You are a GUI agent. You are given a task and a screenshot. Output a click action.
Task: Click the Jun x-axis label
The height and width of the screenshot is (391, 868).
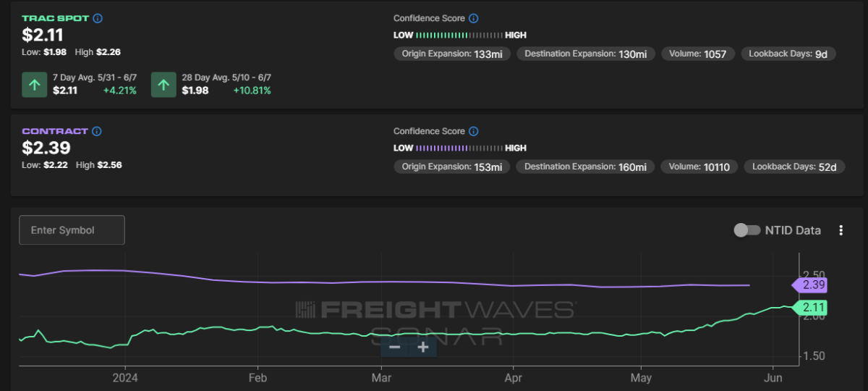(773, 377)
